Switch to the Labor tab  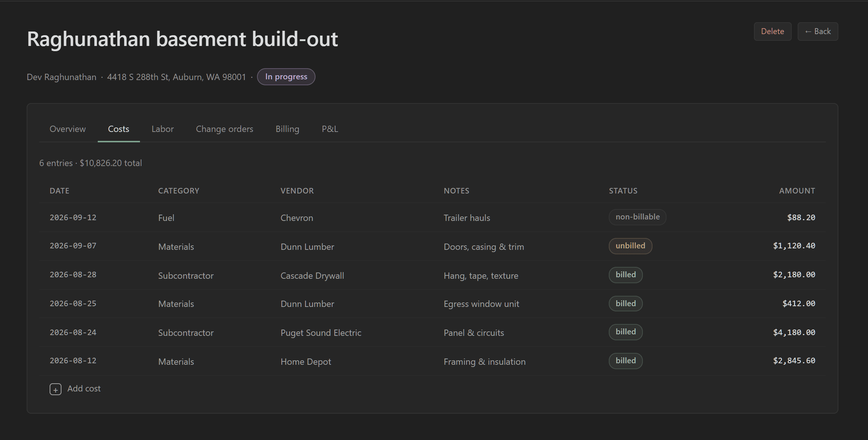pyautogui.click(x=163, y=129)
